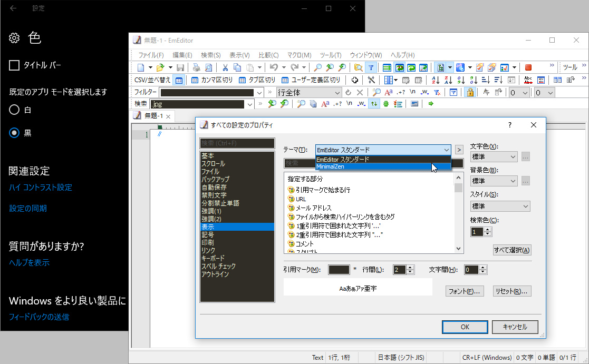Select 表示 in the settings category list
The width and height of the screenshot is (589, 364).
210,227
